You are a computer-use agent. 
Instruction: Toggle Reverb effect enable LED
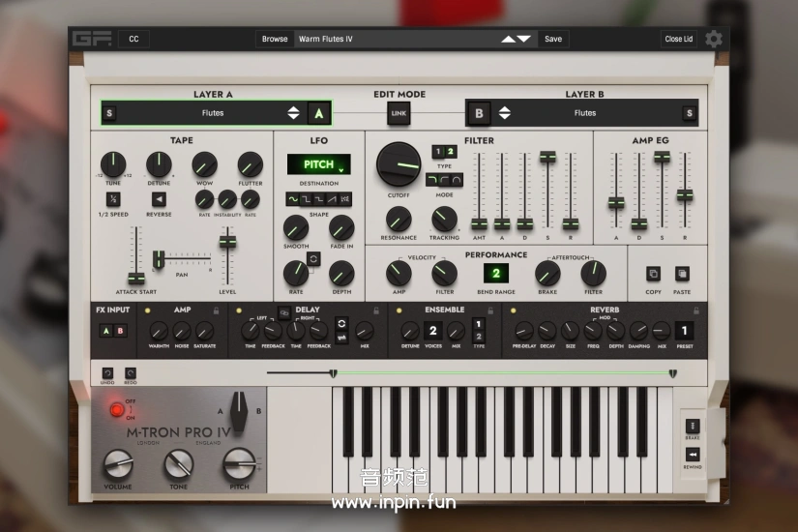coord(513,310)
